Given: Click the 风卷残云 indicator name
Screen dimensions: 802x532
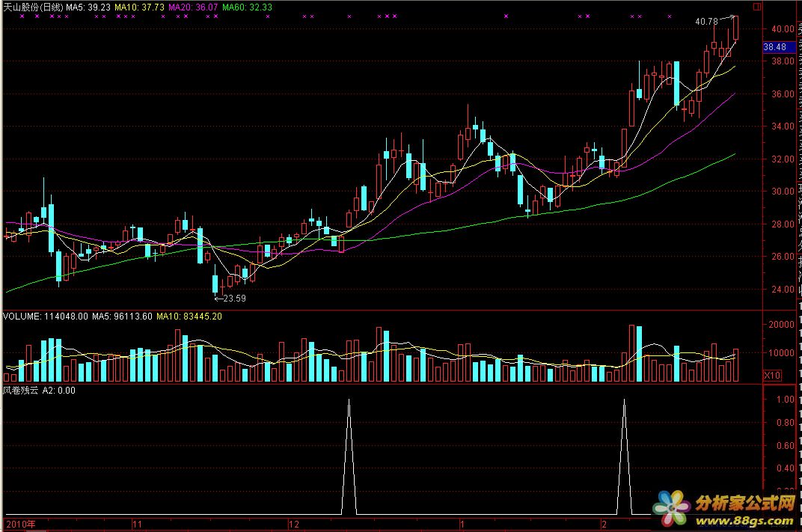Looking at the screenshot, I should (x=20, y=391).
